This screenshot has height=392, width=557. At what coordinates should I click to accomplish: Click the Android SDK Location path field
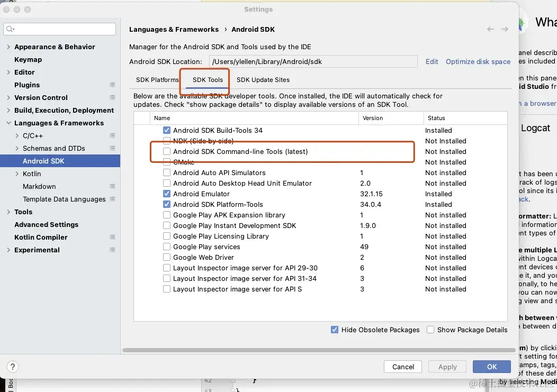313,62
